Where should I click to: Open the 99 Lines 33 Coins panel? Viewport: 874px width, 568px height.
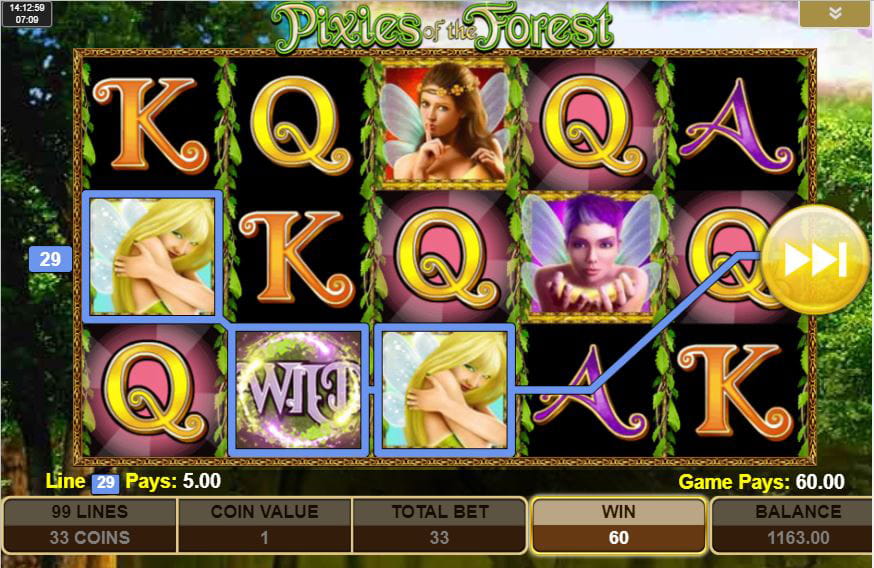pyautogui.click(x=89, y=525)
